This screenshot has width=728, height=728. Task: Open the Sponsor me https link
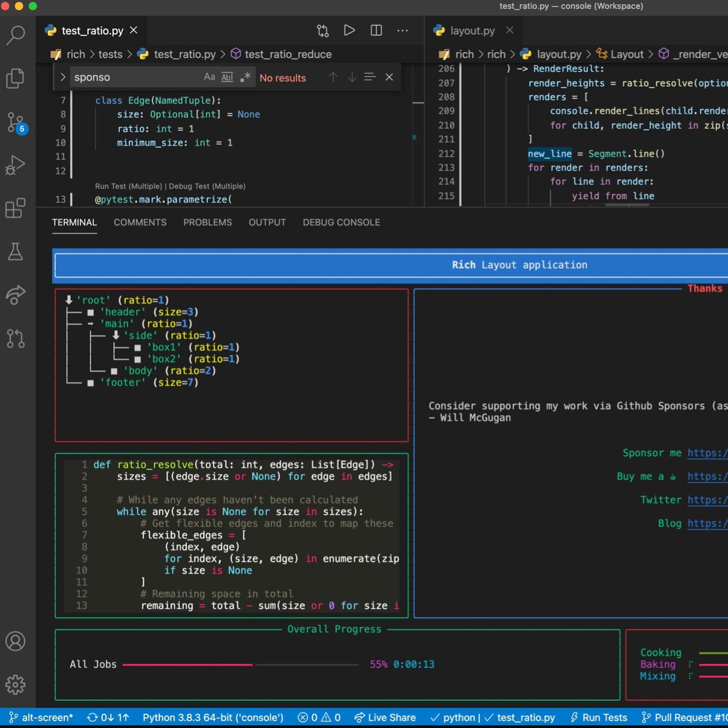[x=707, y=453]
